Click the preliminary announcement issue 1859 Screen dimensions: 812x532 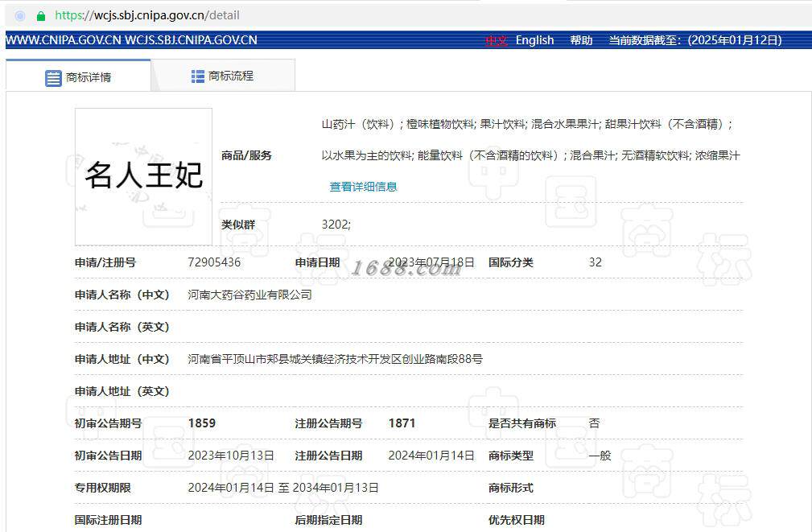point(201,423)
